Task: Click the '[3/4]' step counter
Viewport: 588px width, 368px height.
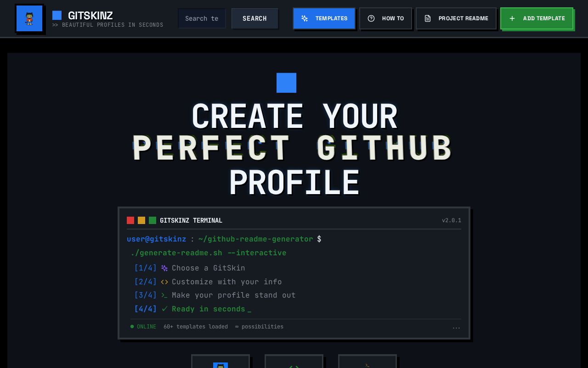Action: (x=146, y=295)
